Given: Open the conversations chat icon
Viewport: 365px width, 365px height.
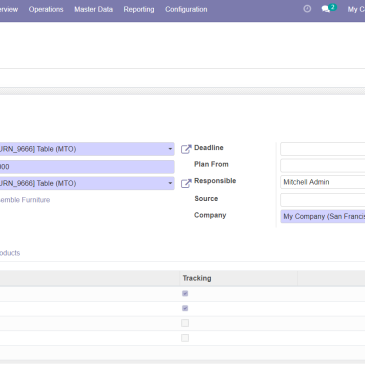Looking at the screenshot, I should 325,9.
